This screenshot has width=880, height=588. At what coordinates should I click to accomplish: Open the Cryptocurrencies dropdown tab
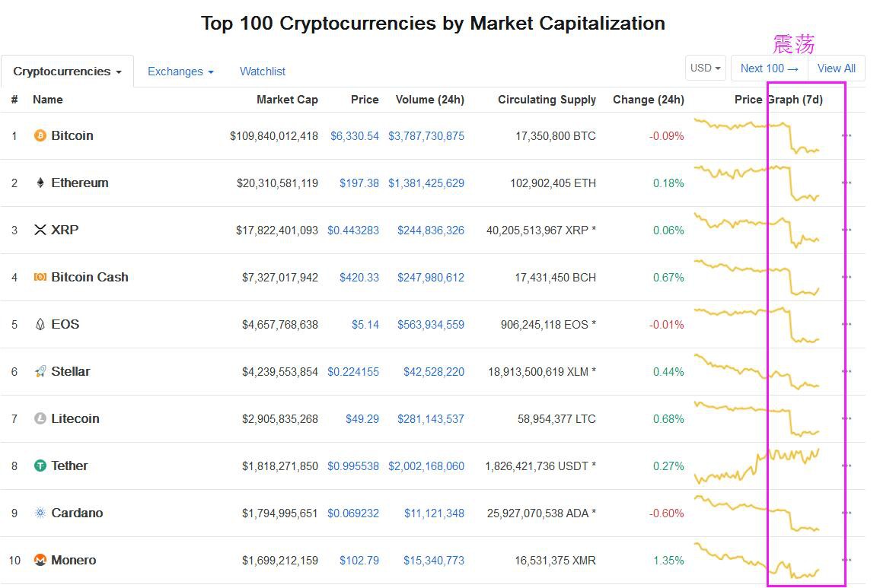[x=67, y=72]
